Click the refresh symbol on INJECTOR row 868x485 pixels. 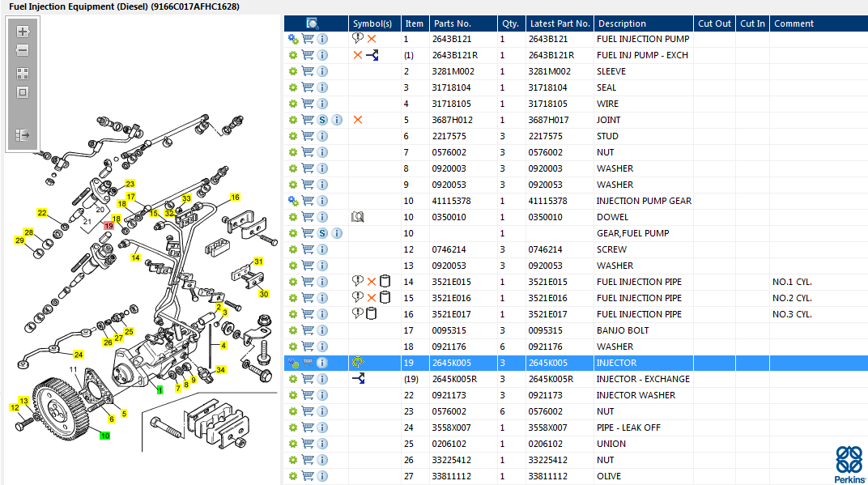pyautogui.click(x=358, y=363)
